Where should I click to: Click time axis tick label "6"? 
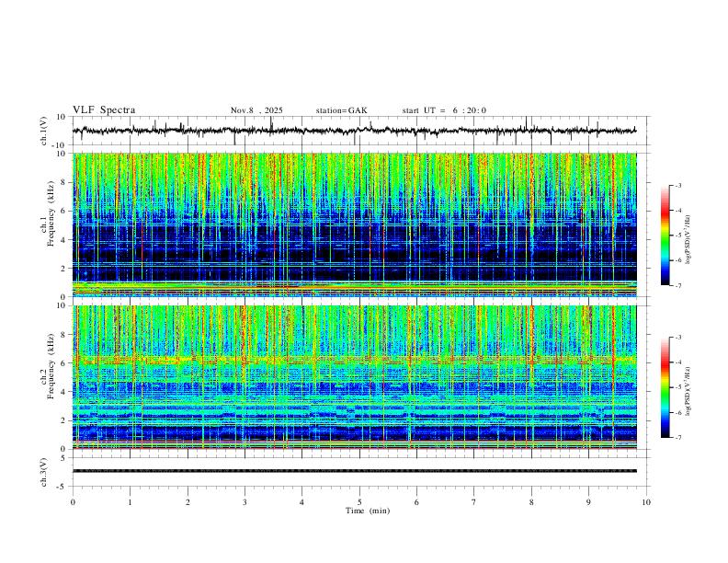[417, 502]
